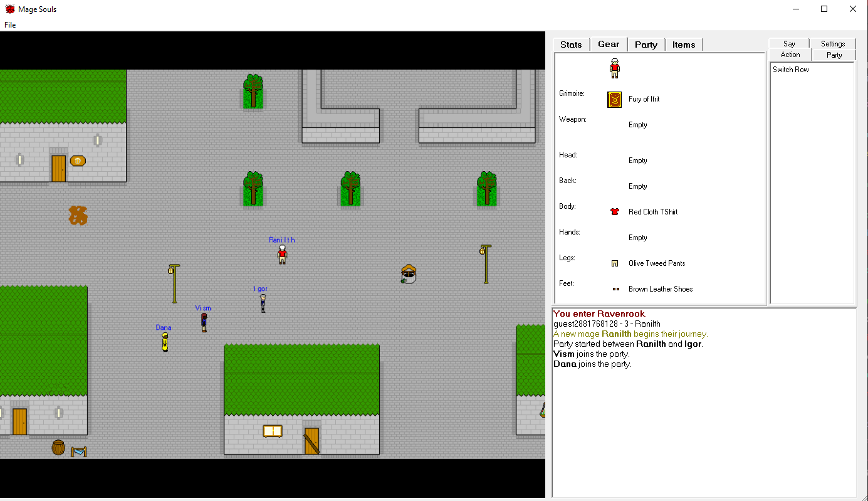Image resolution: width=868 pixels, height=501 pixels.
Task: Click the Empty Hands slot
Action: tap(638, 238)
